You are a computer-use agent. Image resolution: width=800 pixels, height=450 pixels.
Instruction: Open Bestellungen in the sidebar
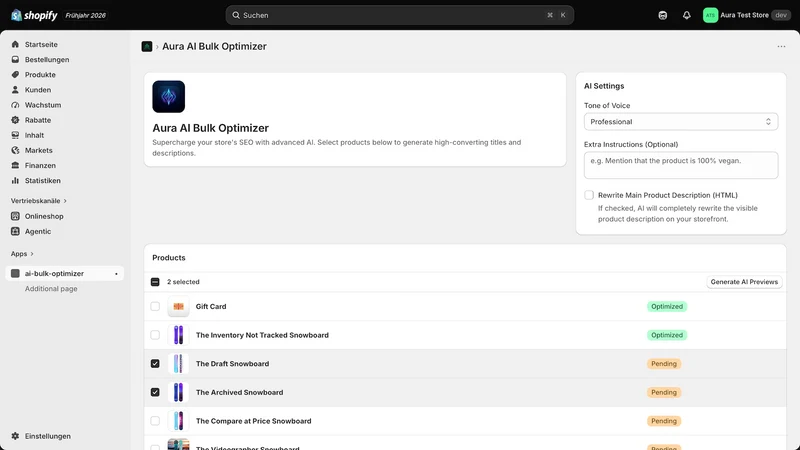click(x=47, y=60)
